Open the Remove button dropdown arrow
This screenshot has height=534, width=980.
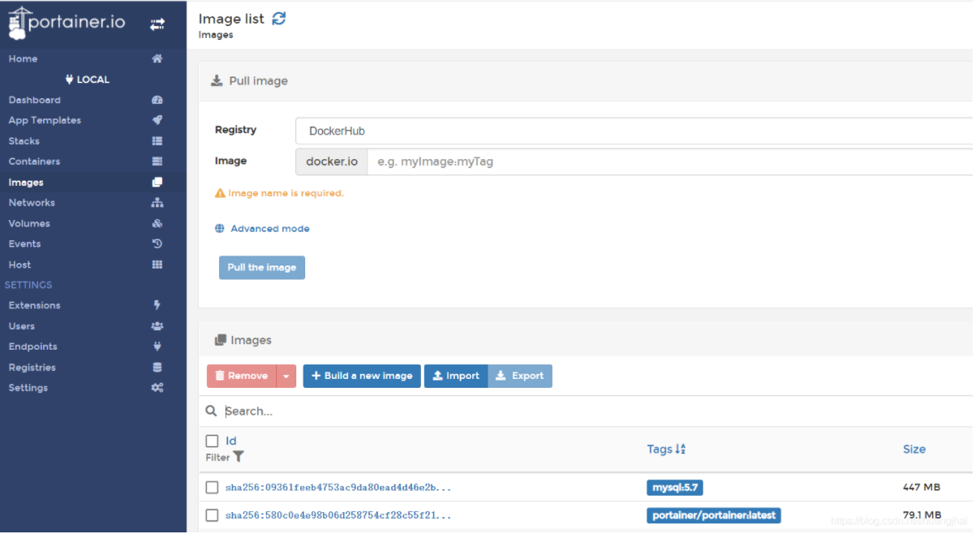(286, 376)
